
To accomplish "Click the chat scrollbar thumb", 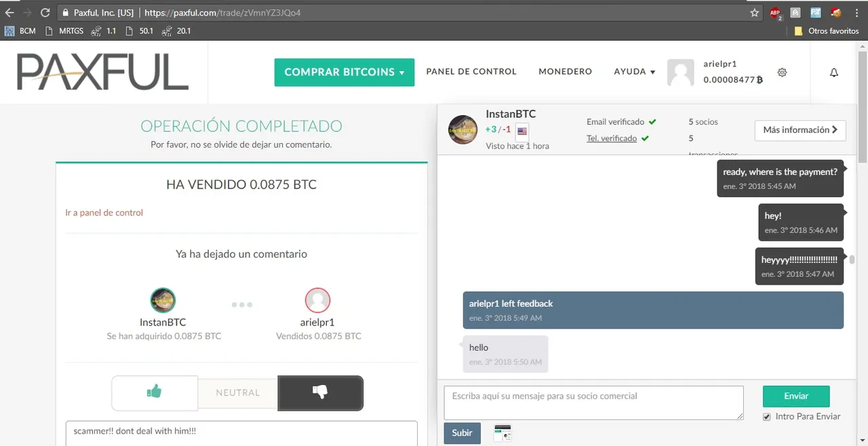I will point(852,259).
